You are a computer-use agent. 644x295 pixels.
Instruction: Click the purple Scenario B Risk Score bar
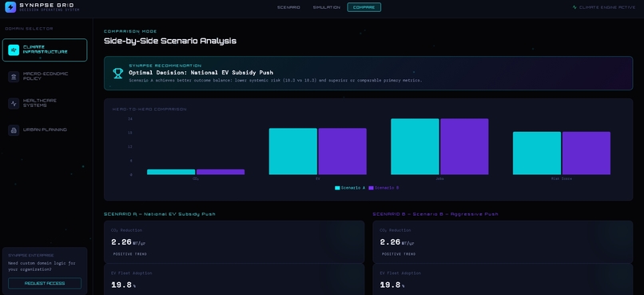point(586,153)
